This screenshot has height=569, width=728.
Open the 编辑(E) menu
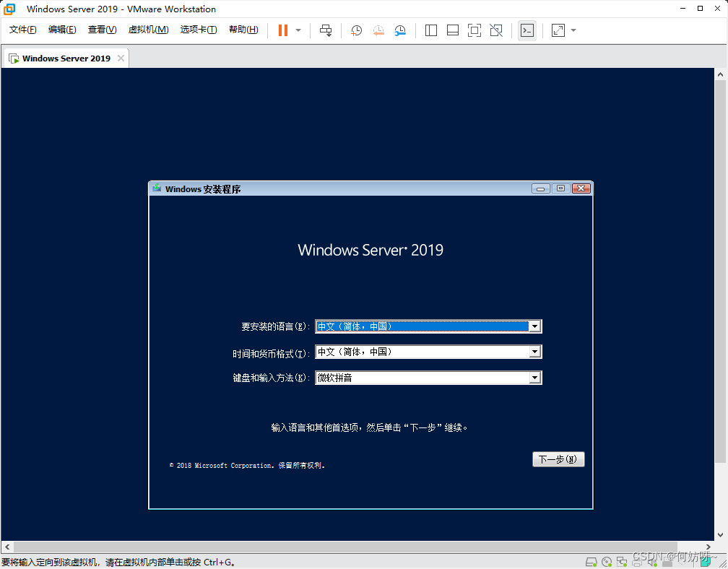click(x=62, y=30)
